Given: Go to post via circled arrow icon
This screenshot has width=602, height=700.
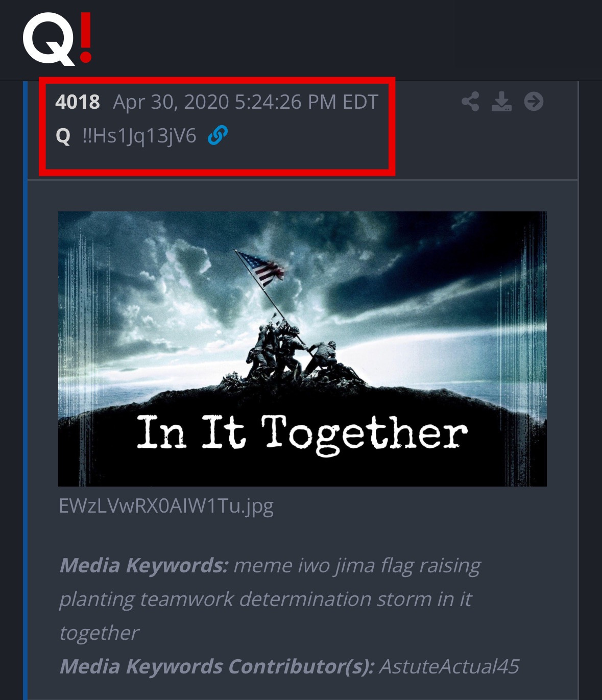Looking at the screenshot, I should click(534, 101).
